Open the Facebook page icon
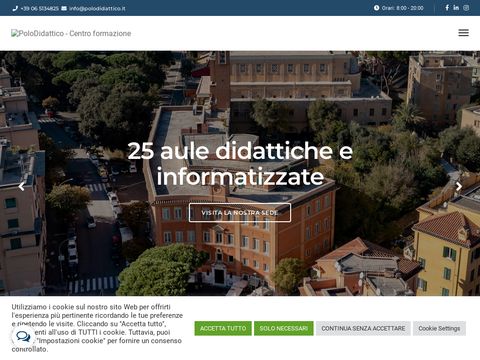 [x=447, y=7]
